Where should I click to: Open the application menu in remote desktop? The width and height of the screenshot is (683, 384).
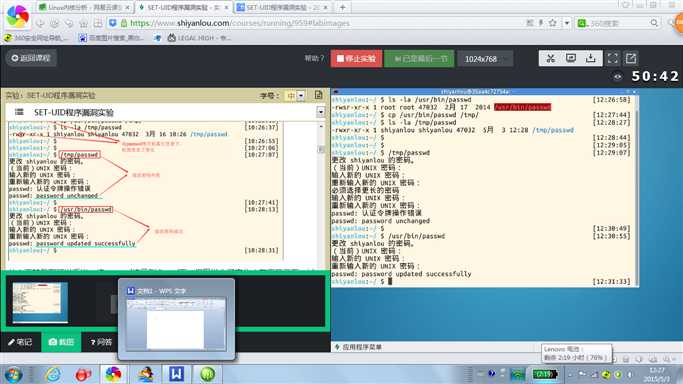pos(358,347)
